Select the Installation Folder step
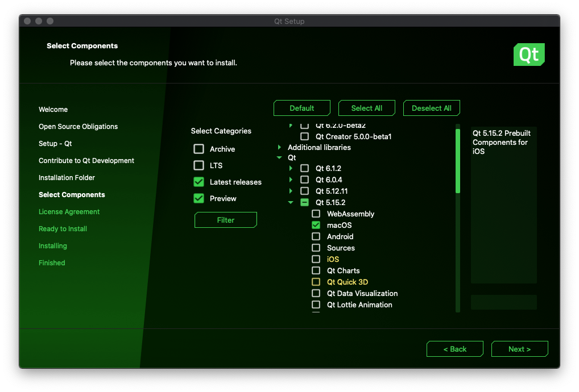 pyautogui.click(x=67, y=177)
